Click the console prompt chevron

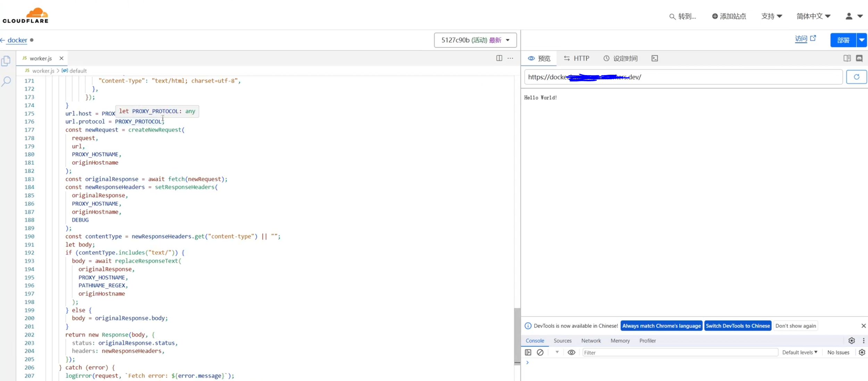pos(527,363)
